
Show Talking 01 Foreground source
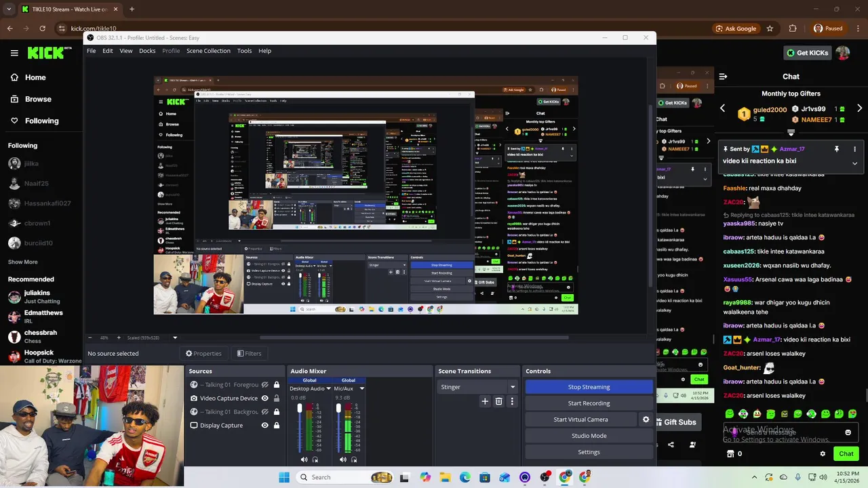[264, 385]
